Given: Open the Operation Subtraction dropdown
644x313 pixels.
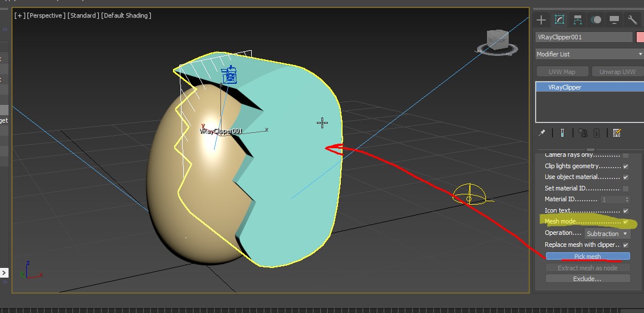Looking at the screenshot, I should click(607, 234).
